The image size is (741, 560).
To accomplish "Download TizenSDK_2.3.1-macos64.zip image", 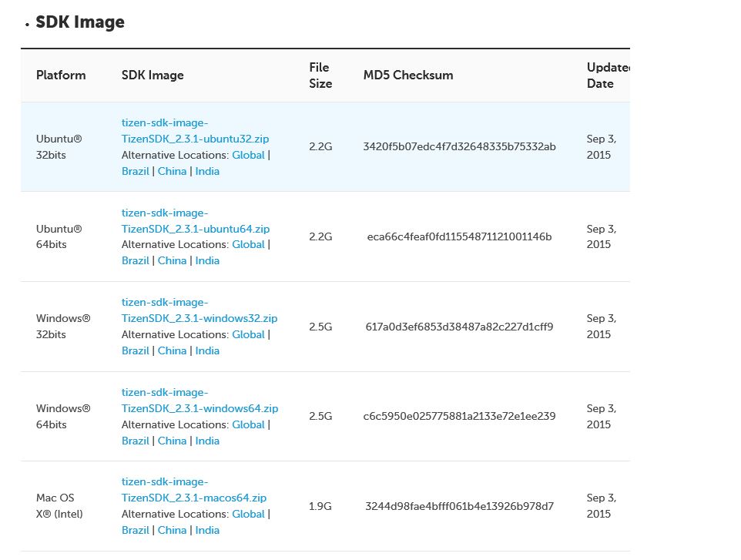I will point(194,490).
